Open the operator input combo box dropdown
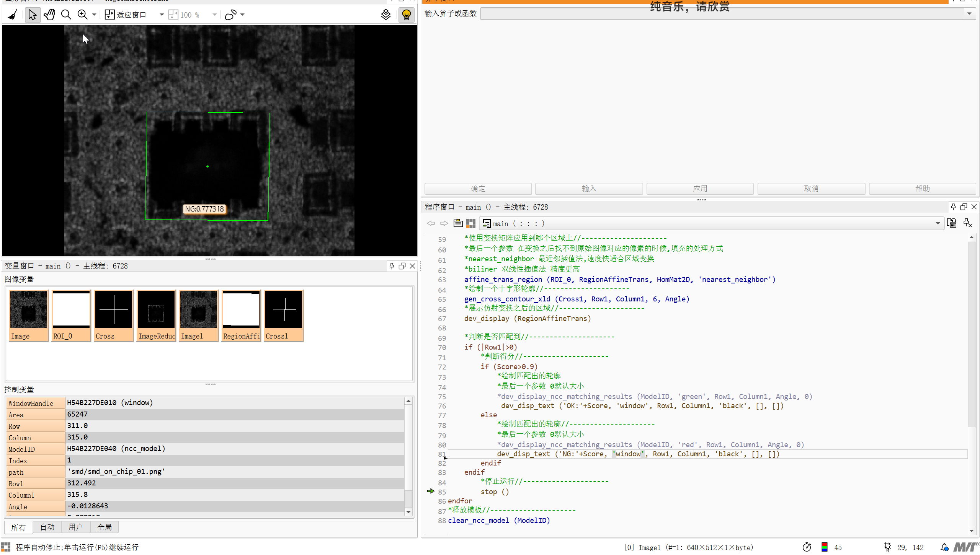 pyautogui.click(x=969, y=14)
